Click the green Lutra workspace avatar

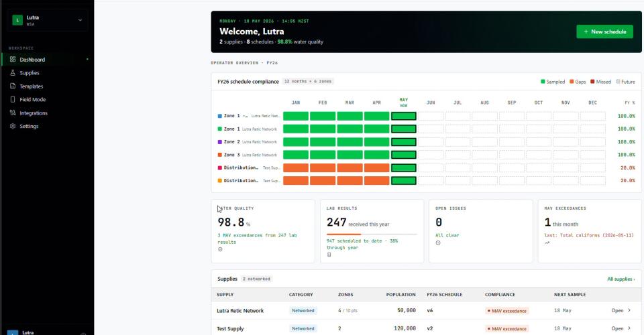coord(17,20)
